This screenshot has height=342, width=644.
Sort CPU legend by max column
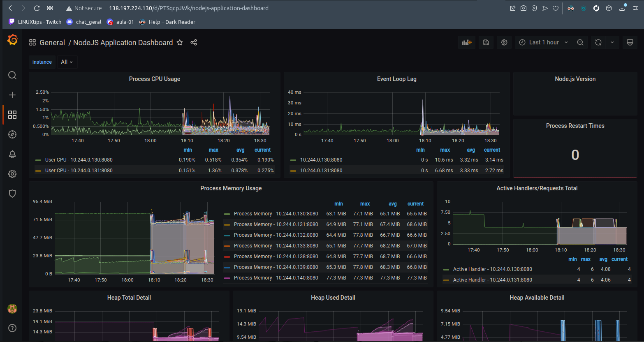point(213,150)
